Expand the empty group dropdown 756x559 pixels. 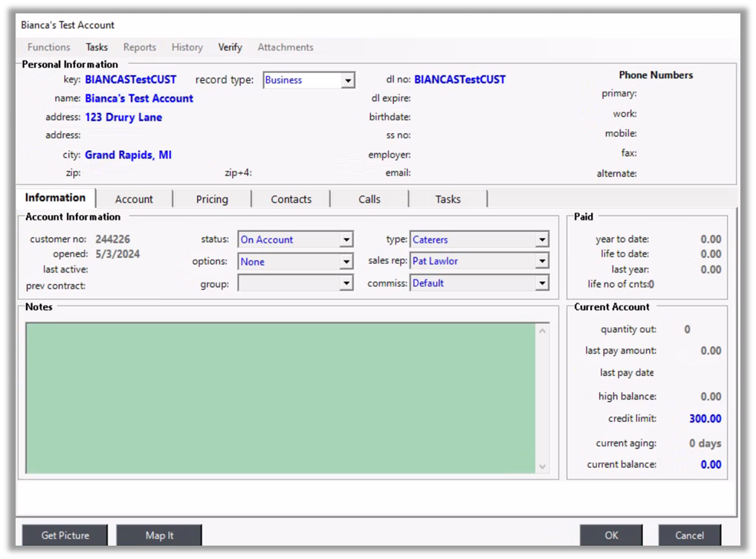346,283
